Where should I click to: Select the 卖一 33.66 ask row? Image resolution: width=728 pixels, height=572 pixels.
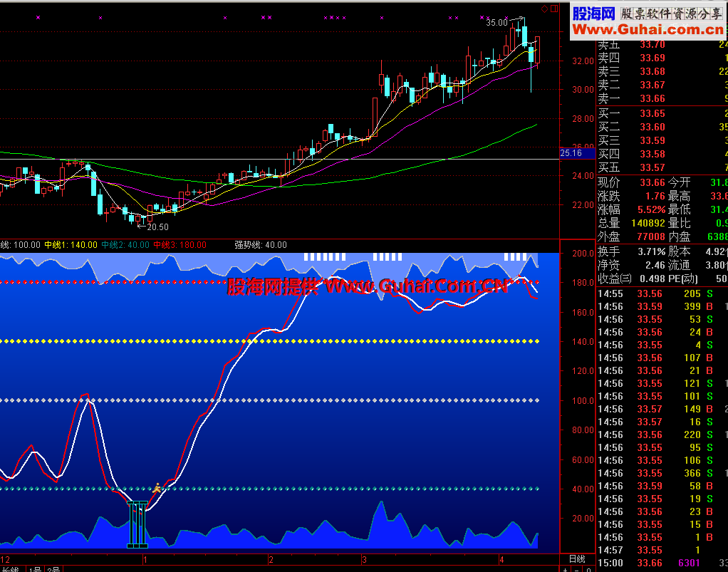tap(662, 98)
